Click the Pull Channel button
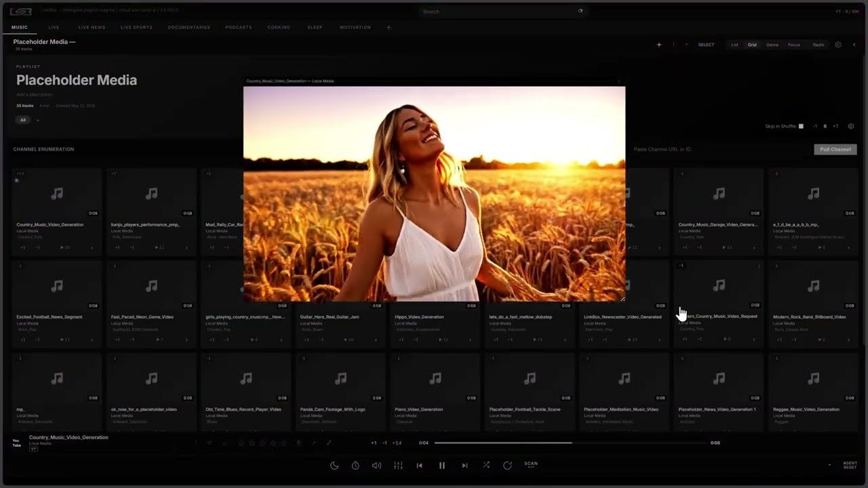 835,149
